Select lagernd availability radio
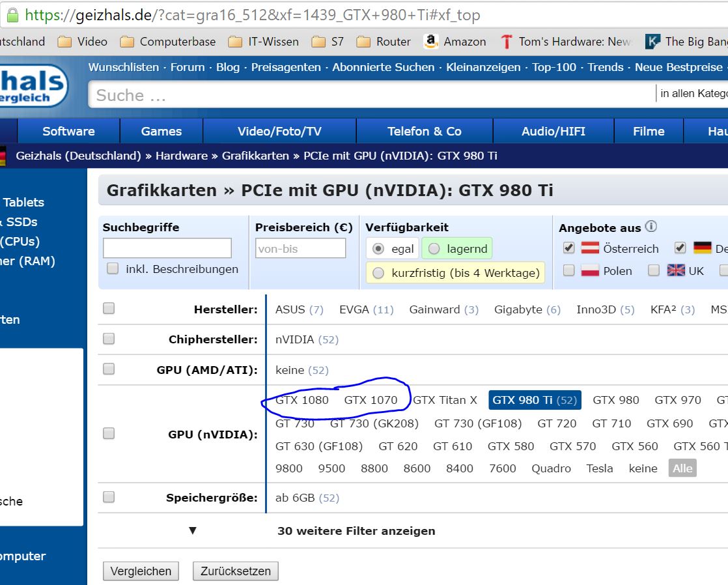 (x=434, y=249)
